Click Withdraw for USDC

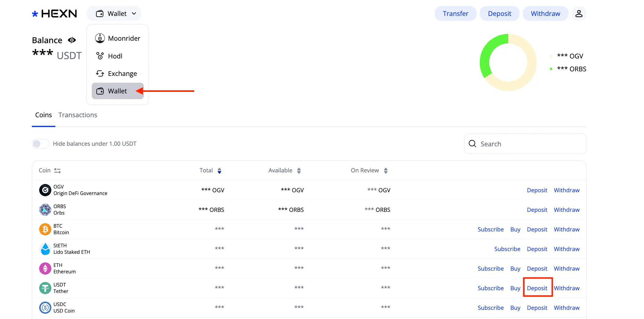(567, 308)
